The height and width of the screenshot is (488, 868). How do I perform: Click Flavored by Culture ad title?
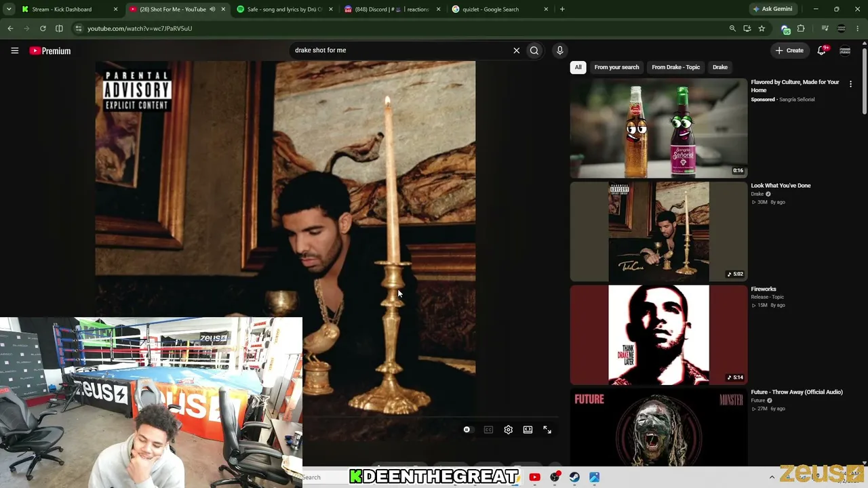point(795,86)
